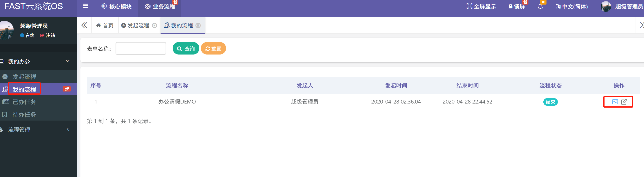
Task: View flow diagram image icon for 办公请假DEMO
Action: 615,102
